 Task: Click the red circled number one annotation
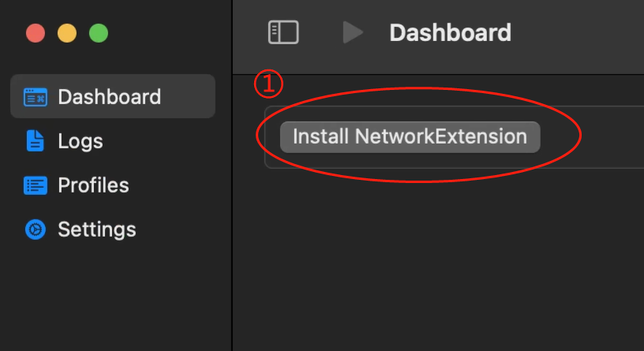coord(268,84)
